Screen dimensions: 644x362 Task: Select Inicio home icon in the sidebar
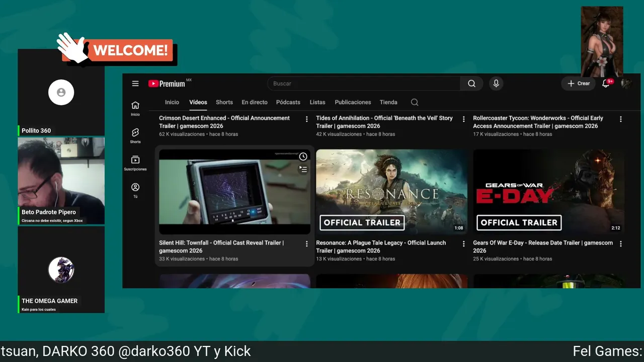pos(135,108)
